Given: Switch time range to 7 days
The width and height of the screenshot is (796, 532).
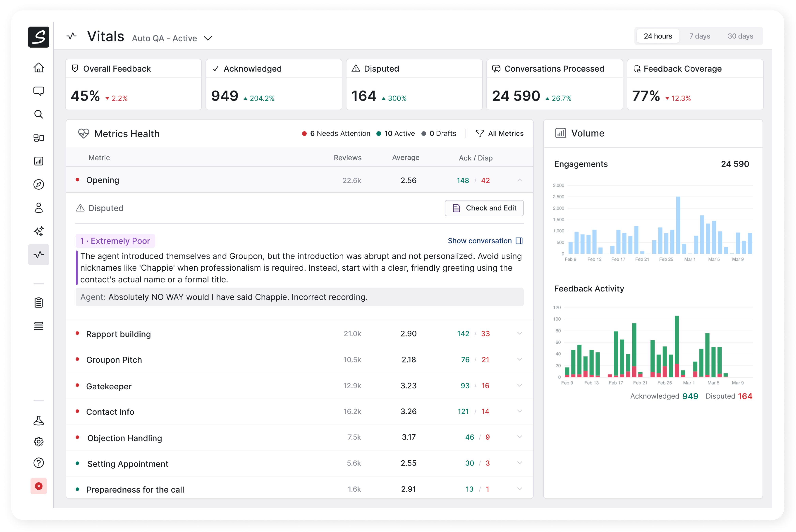Looking at the screenshot, I should 699,36.
